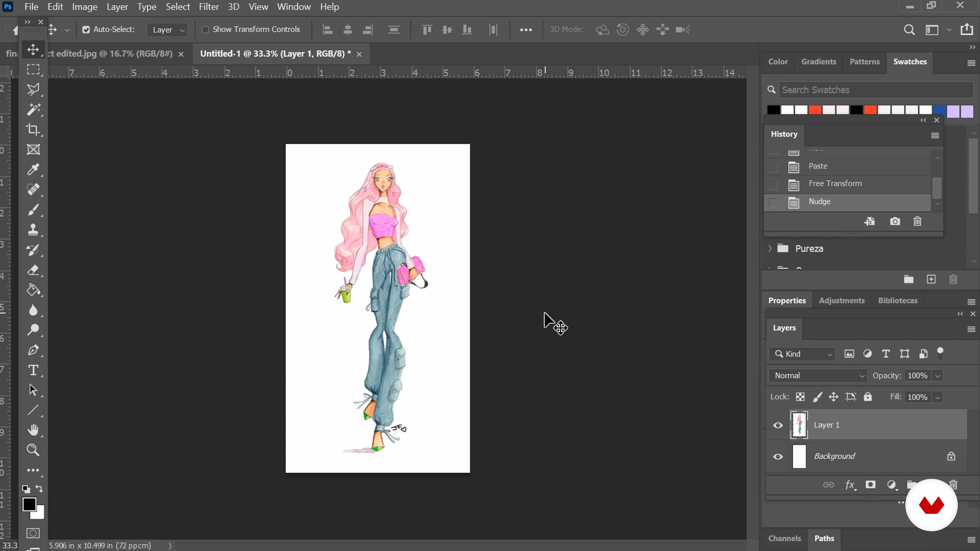Open the Opacity slider dropdown
The image size is (980, 551).
(x=938, y=376)
